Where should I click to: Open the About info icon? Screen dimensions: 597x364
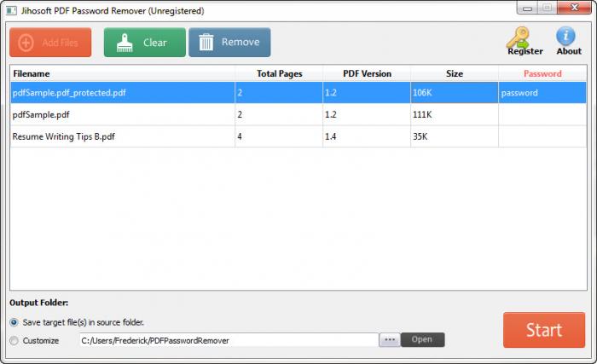[x=567, y=37]
